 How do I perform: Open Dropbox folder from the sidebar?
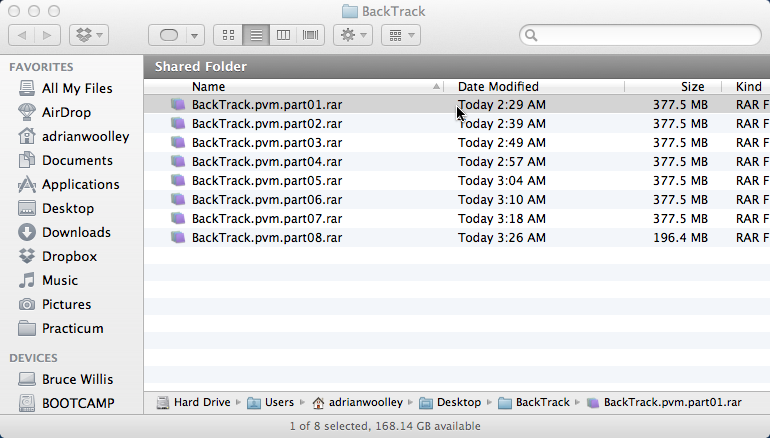(x=69, y=256)
